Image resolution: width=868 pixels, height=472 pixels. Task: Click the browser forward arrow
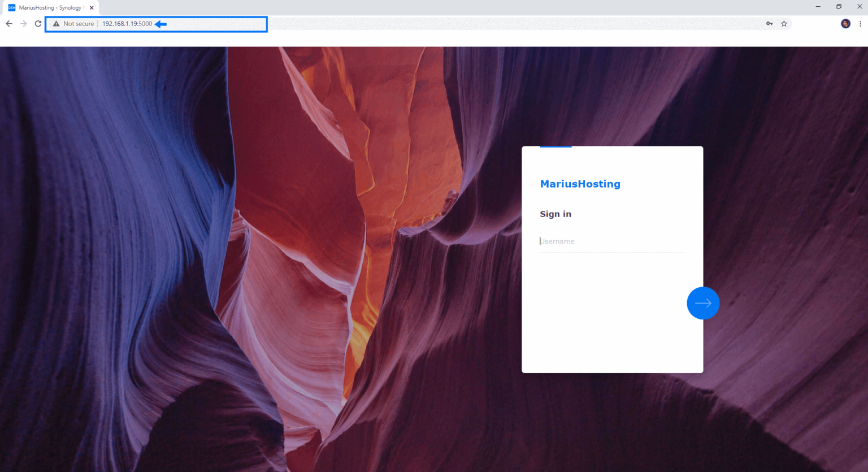pos(23,24)
